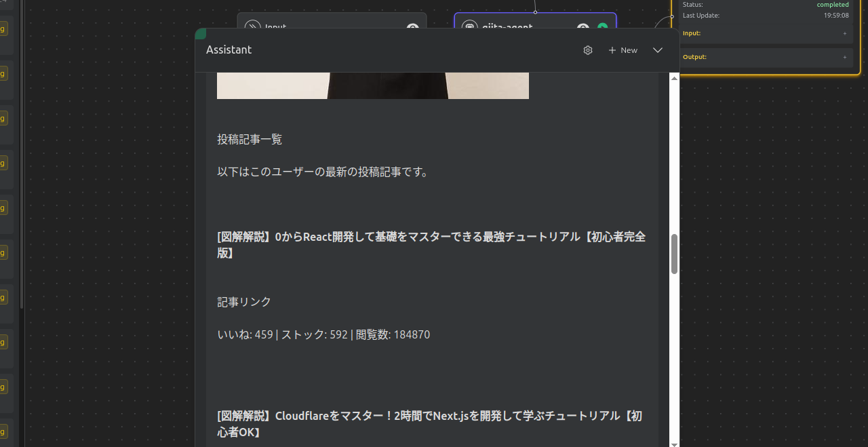868x447 pixels.
Task: Start a new chat with the + New button
Action: (622, 50)
